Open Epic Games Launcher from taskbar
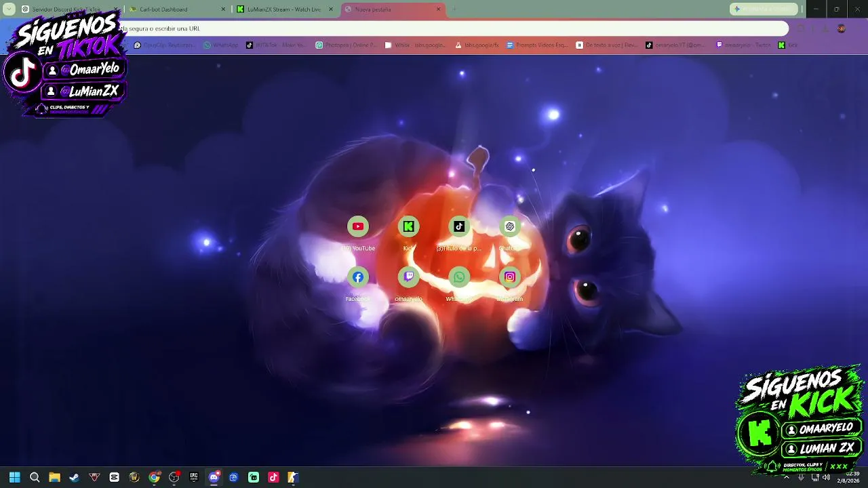 pyautogui.click(x=194, y=477)
